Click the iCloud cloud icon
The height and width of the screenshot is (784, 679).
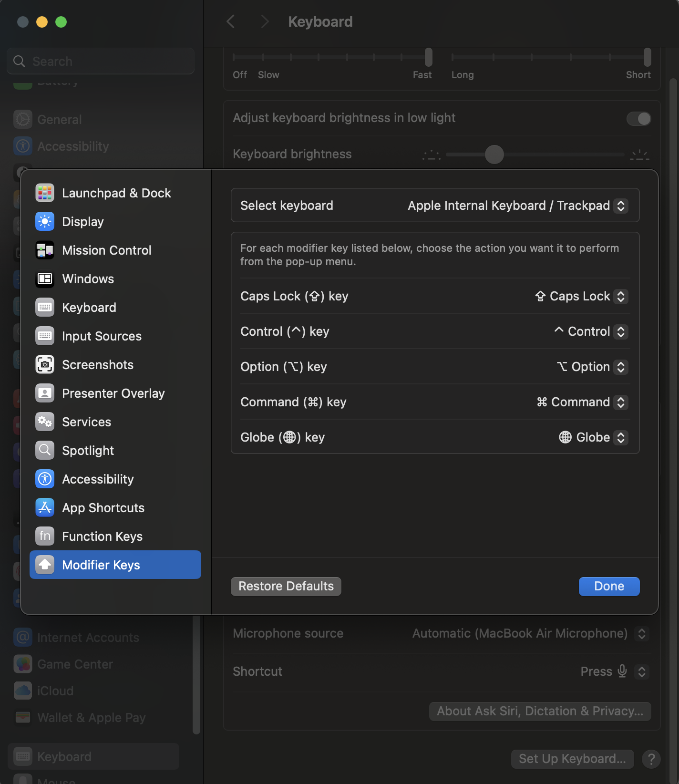[x=23, y=691]
